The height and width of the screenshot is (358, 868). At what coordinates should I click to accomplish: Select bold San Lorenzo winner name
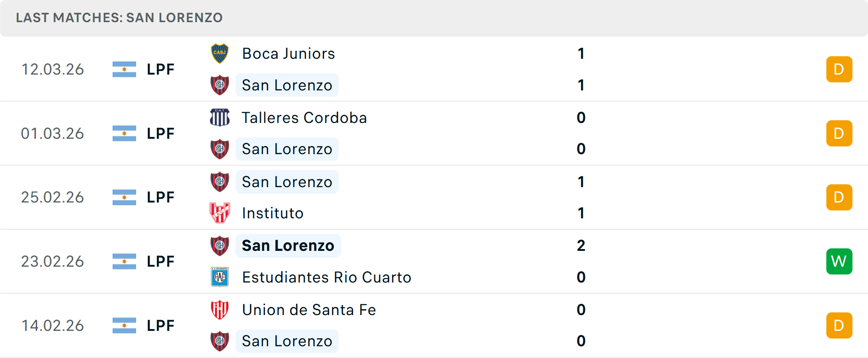pyautogui.click(x=288, y=245)
